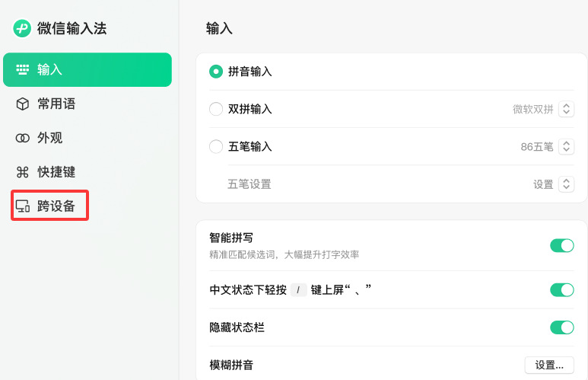Toggle the slash key 上屏 switch

(561, 289)
